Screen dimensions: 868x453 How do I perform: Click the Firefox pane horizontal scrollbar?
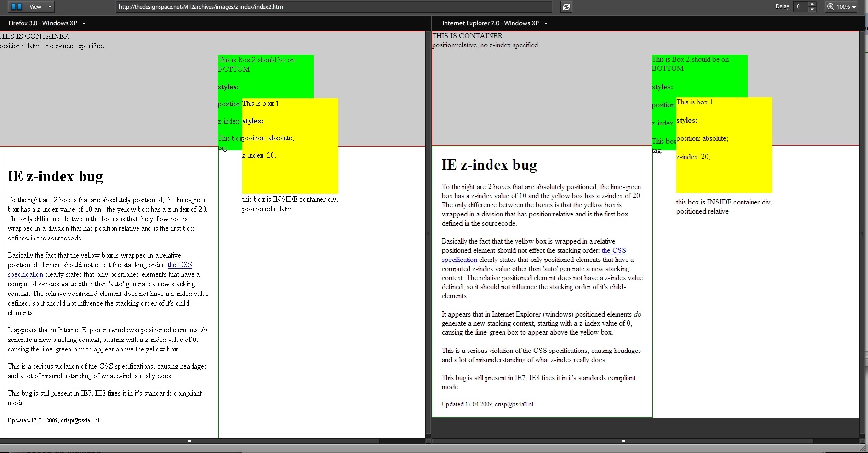point(190,441)
